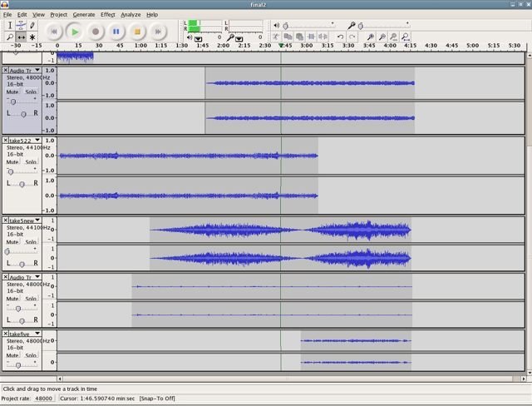Mute the takefive track

click(12, 355)
